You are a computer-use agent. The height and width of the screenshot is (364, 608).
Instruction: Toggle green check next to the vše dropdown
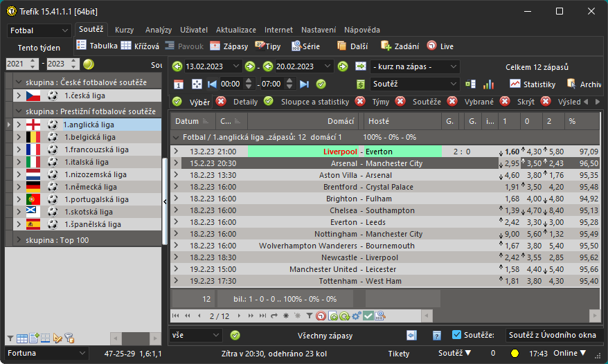tap(235, 336)
